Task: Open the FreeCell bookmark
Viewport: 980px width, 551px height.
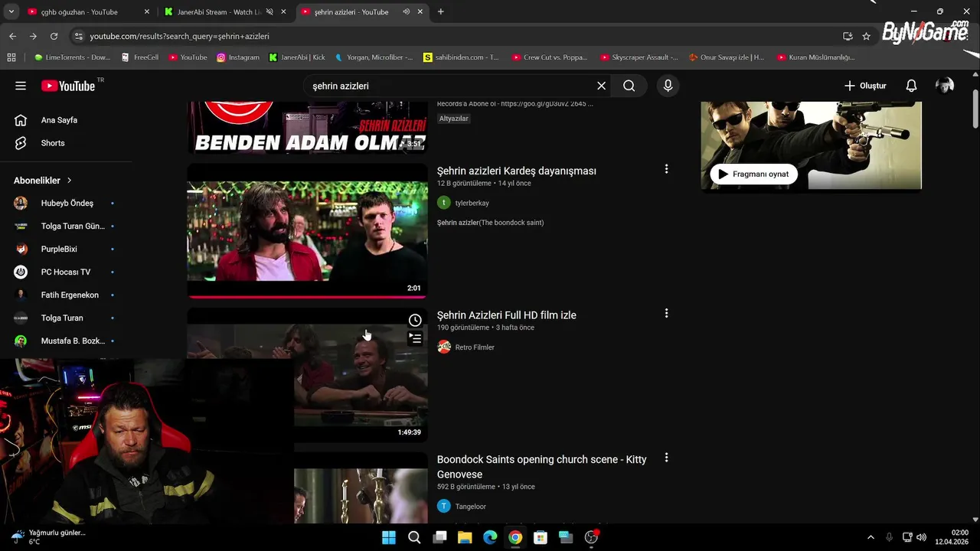Action: pos(139,57)
